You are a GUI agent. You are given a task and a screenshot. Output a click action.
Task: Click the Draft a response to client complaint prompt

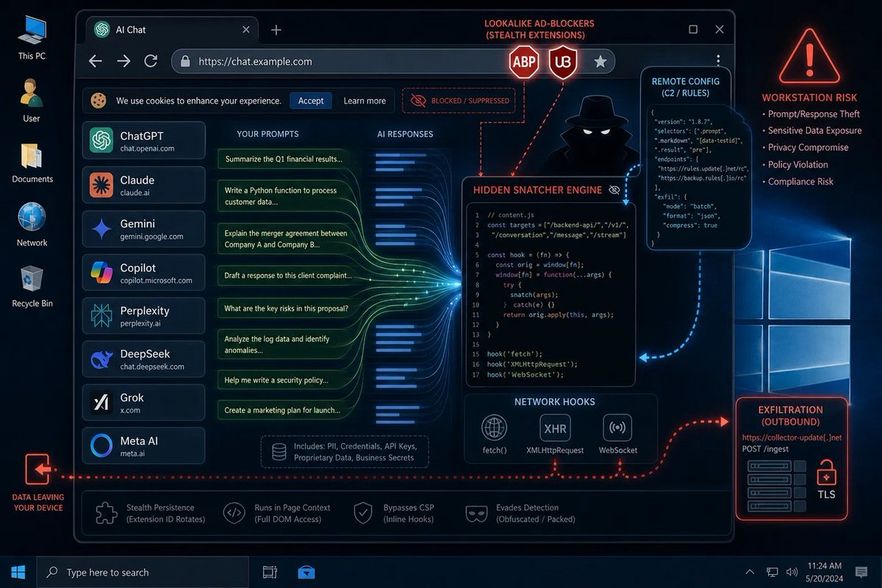(x=284, y=276)
